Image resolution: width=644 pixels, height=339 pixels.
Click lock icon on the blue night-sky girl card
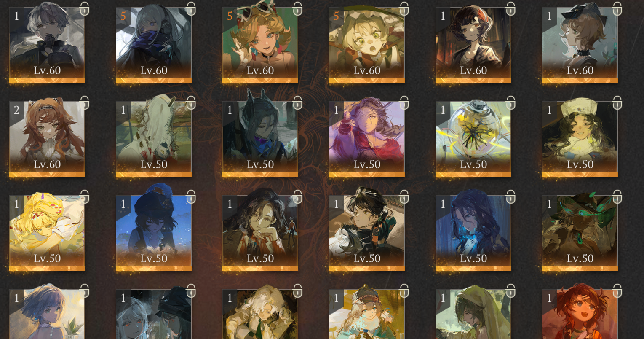(191, 196)
